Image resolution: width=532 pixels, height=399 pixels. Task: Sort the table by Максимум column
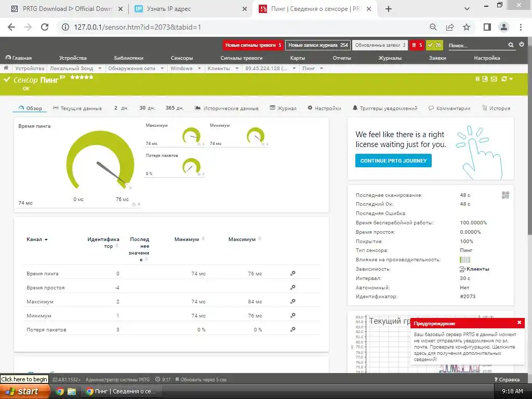tap(245, 239)
